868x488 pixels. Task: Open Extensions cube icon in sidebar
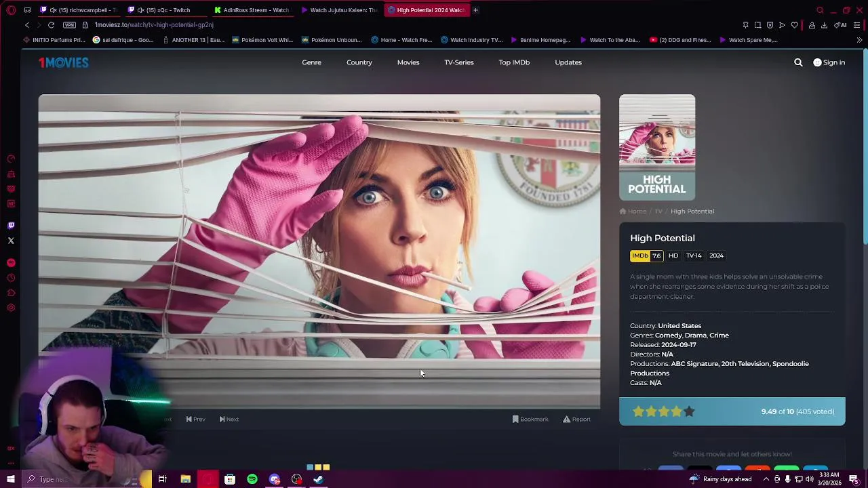tap(11, 293)
